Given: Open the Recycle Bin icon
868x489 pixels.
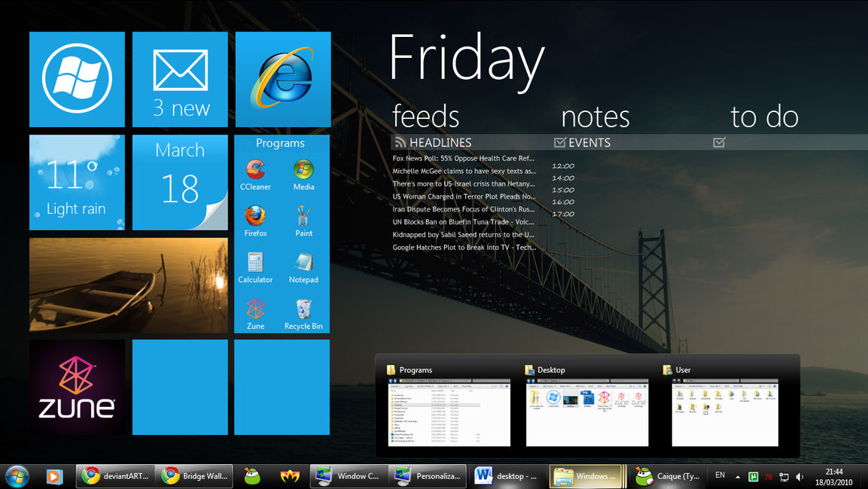Looking at the screenshot, I should tap(303, 314).
